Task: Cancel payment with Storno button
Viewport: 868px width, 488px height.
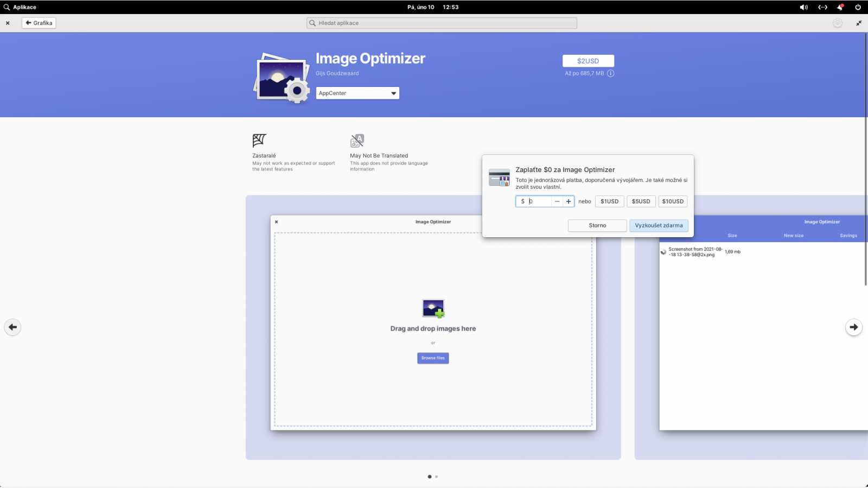Action: (x=597, y=225)
